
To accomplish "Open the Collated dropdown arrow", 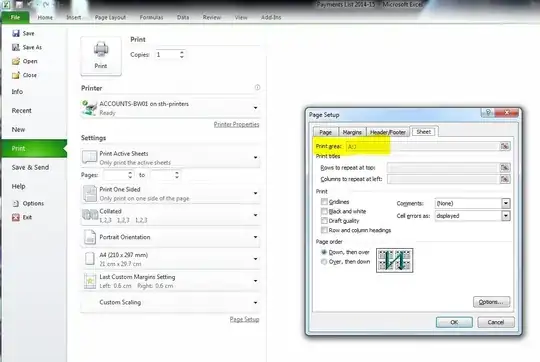I will [255, 215].
